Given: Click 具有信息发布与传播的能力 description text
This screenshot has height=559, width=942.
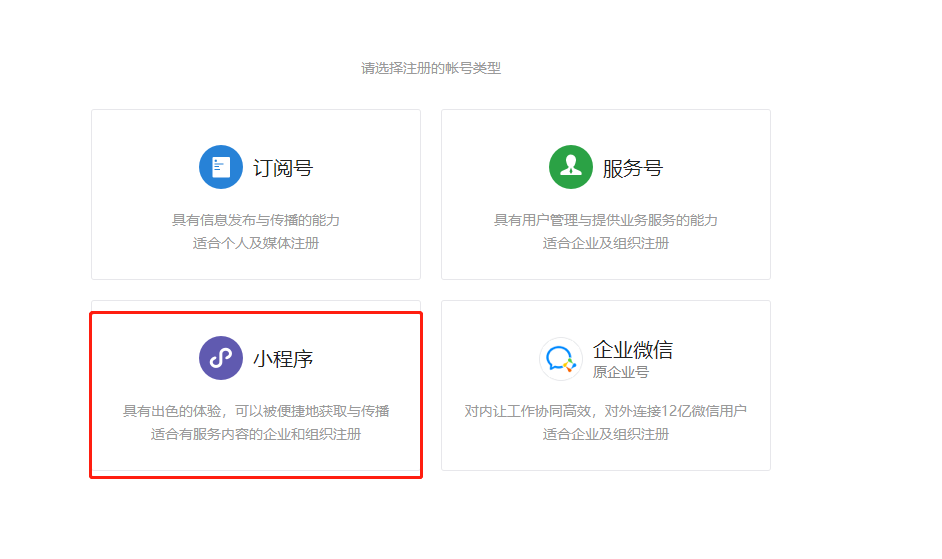Looking at the screenshot, I should click(x=256, y=220).
